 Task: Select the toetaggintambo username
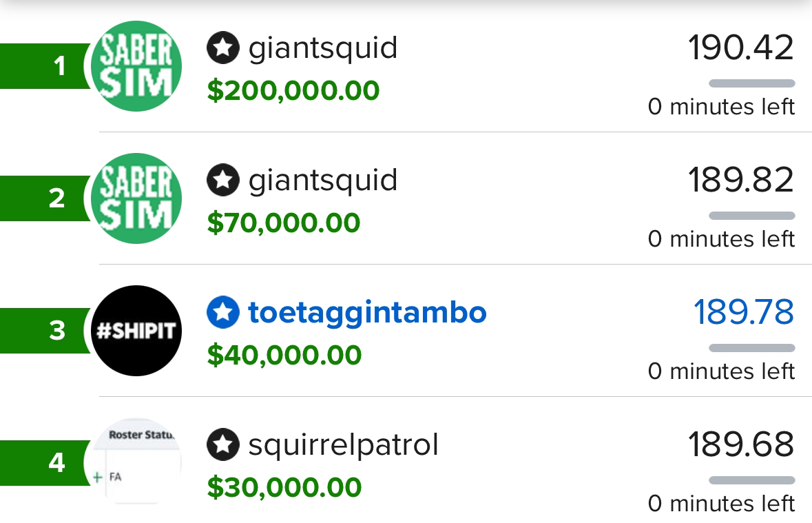coord(366,313)
